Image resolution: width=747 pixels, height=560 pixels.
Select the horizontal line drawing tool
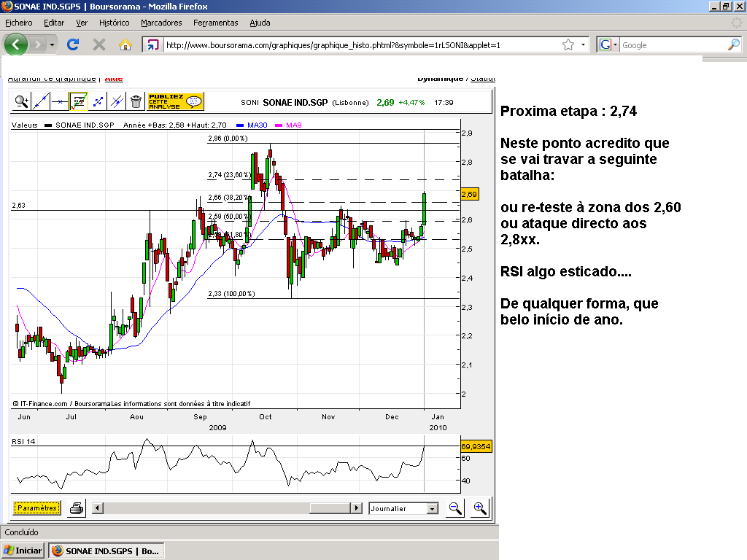coord(60,101)
